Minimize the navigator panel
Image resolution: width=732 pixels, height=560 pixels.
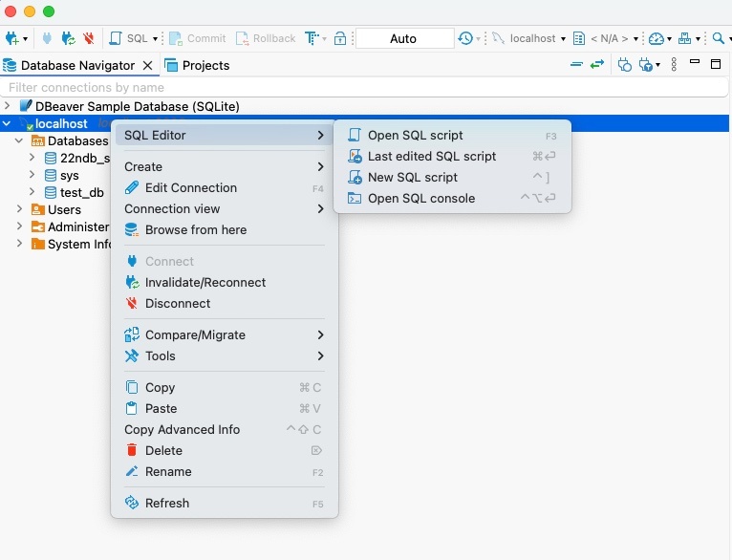click(x=695, y=61)
